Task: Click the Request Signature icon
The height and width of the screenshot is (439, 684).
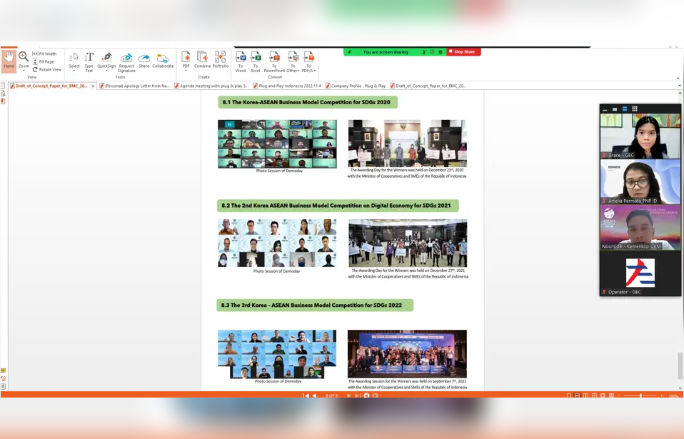Action: [126, 61]
